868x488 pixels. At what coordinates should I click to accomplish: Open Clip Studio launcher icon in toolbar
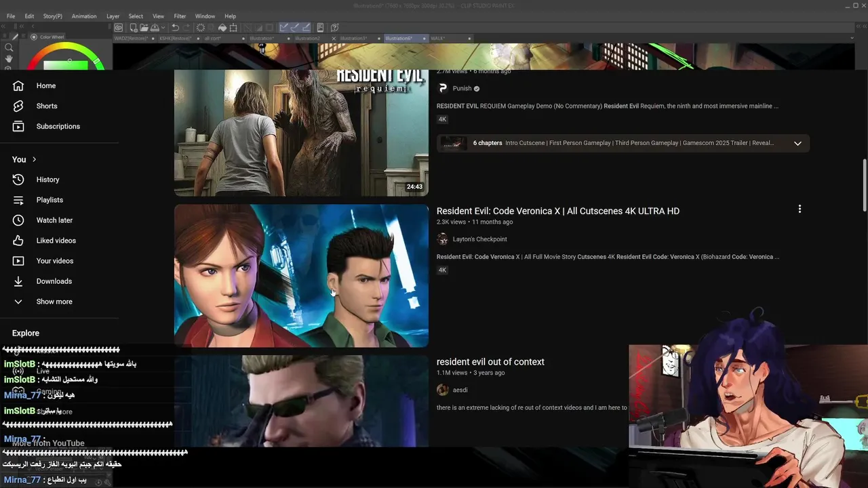coord(118,28)
